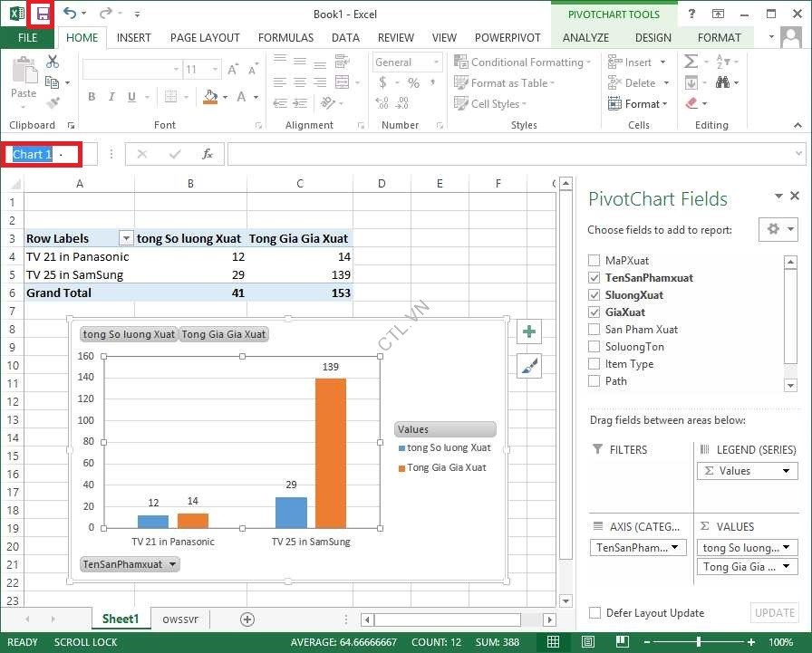The width and height of the screenshot is (812, 653).
Task: Click the Insert Function fx icon
Action: (x=207, y=154)
